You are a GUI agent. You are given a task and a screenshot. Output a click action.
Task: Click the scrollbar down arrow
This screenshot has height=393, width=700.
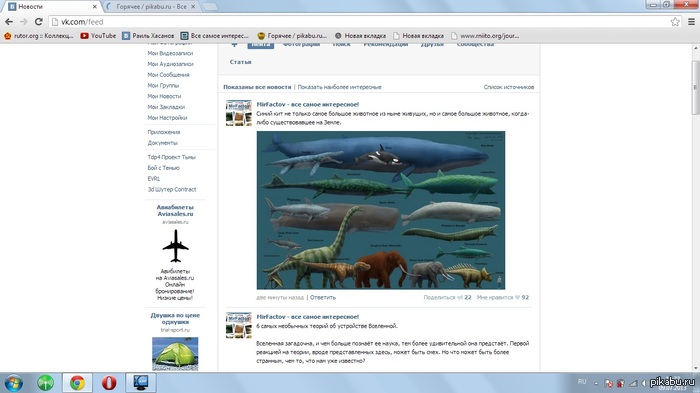pos(696,368)
